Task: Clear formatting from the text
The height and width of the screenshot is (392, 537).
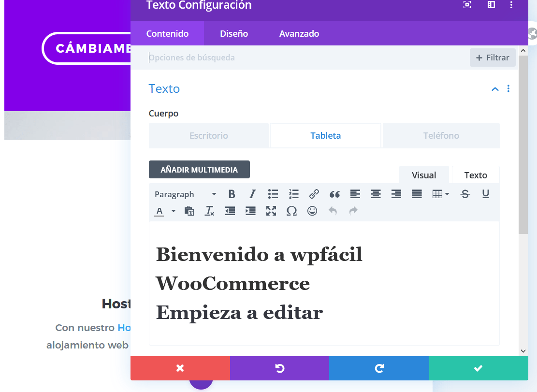Action: pyautogui.click(x=210, y=211)
